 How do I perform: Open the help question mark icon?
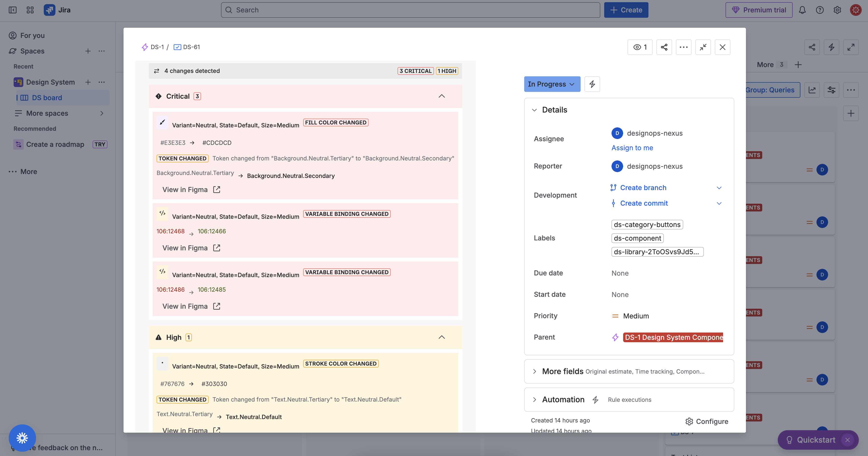point(819,10)
